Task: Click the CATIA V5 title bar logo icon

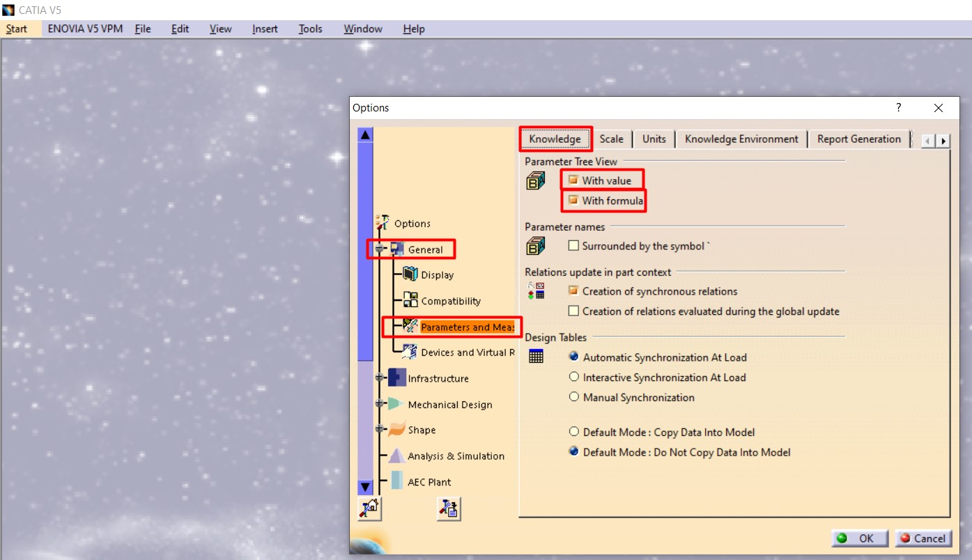Action: pos(8,10)
